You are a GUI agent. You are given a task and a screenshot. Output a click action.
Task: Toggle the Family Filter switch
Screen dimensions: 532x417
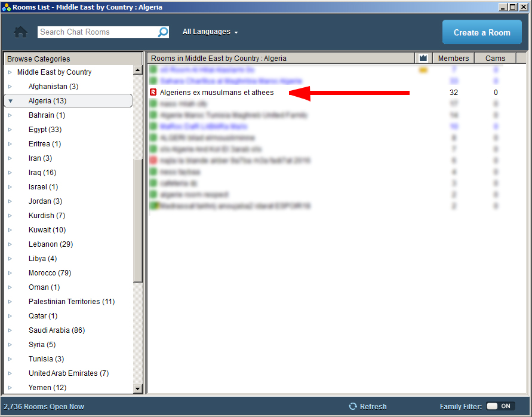tap(500, 406)
